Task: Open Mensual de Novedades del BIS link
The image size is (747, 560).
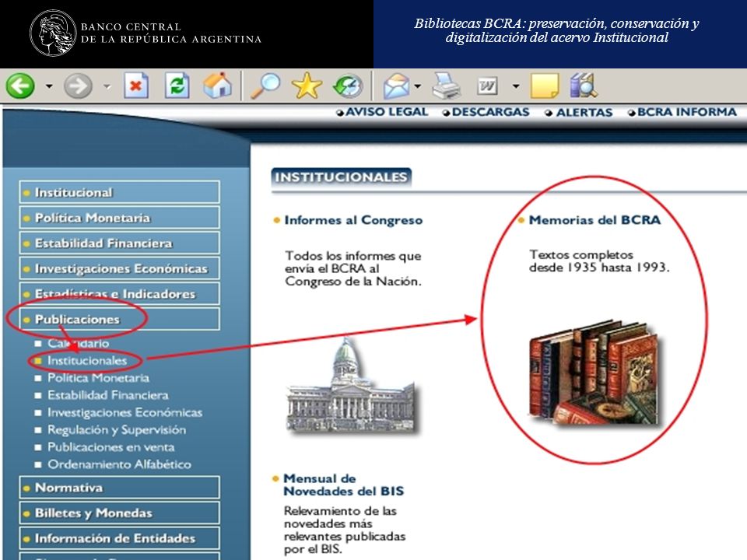Action: click(343, 485)
